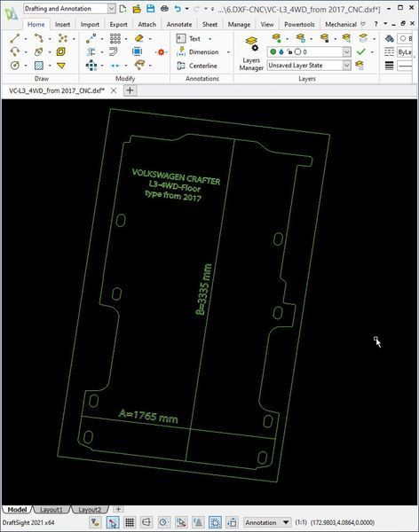The height and width of the screenshot is (532, 419).
Task: Click the Dimension tool icon
Action: pos(181,52)
